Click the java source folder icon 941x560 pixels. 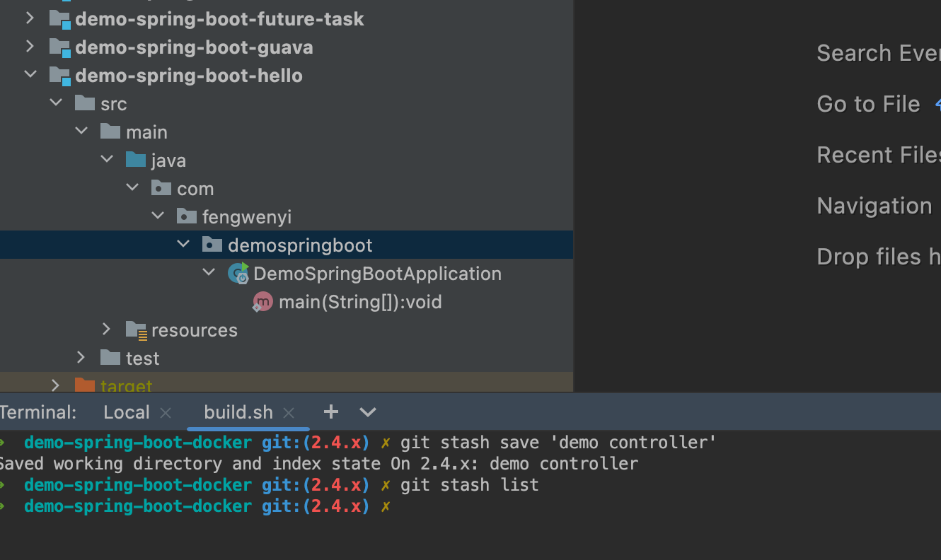pos(136,161)
